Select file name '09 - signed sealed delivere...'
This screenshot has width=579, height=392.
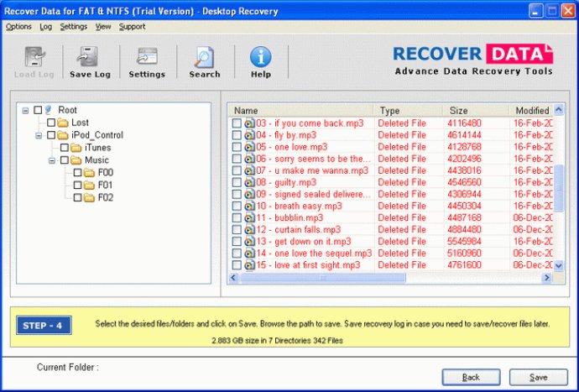[x=314, y=194]
